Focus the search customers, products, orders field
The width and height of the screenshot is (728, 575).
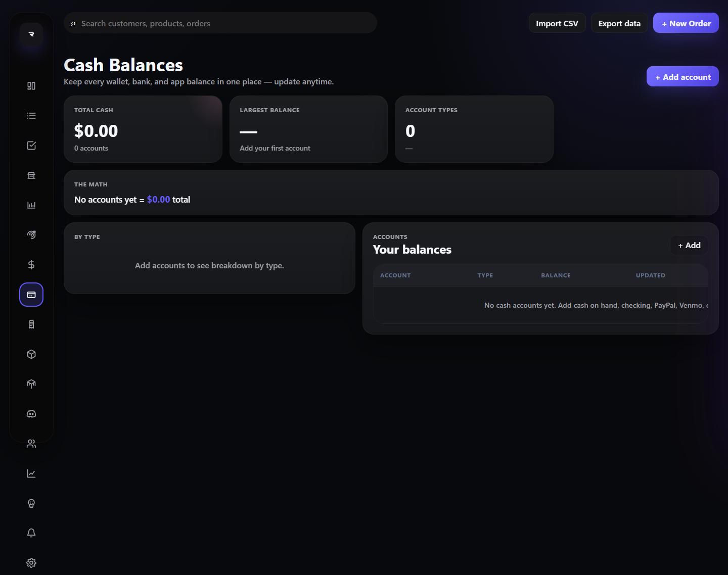click(x=220, y=23)
